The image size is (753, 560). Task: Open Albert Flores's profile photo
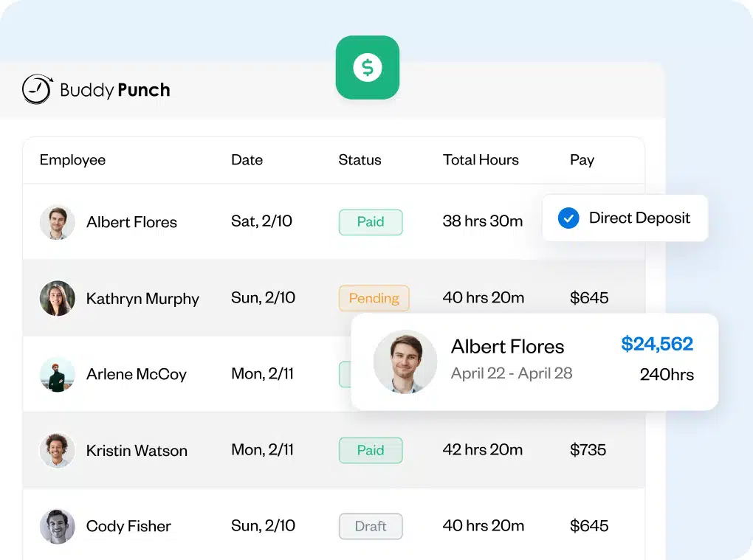pyautogui.click(x=57, y=222)
